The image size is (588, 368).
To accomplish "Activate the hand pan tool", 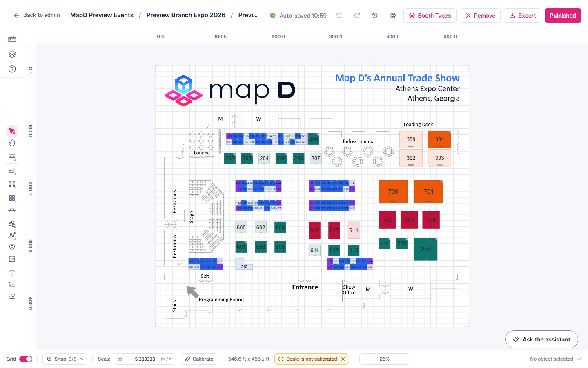I will tap(12, 143).
